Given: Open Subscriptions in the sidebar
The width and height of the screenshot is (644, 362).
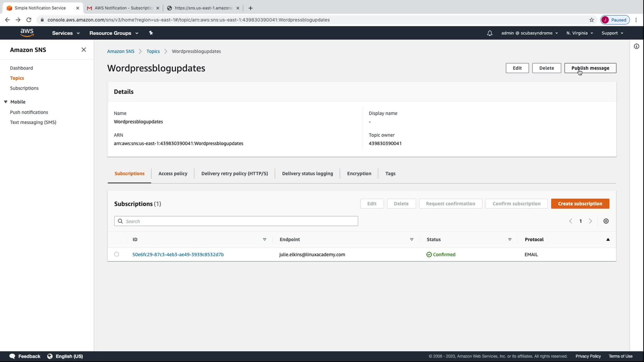Looking at the screenshot, I should 24,88.
